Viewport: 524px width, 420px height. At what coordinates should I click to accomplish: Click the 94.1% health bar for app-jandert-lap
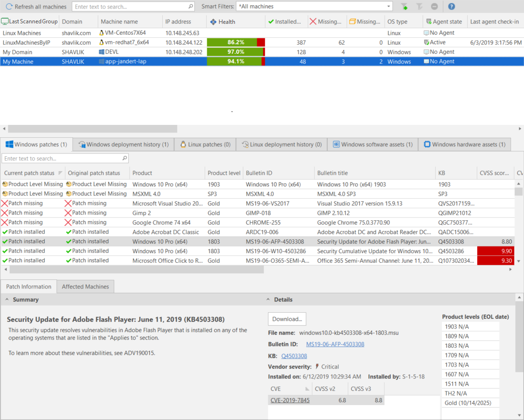[236, 61]
